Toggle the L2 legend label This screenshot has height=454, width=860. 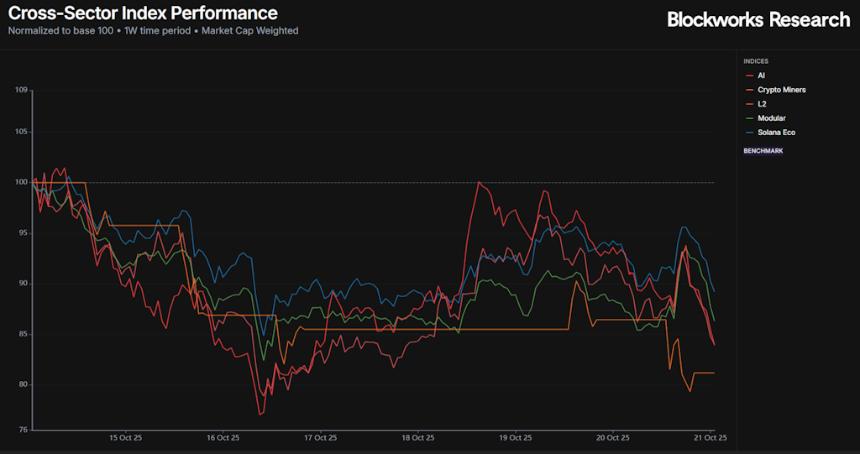(x=761, y=104)
